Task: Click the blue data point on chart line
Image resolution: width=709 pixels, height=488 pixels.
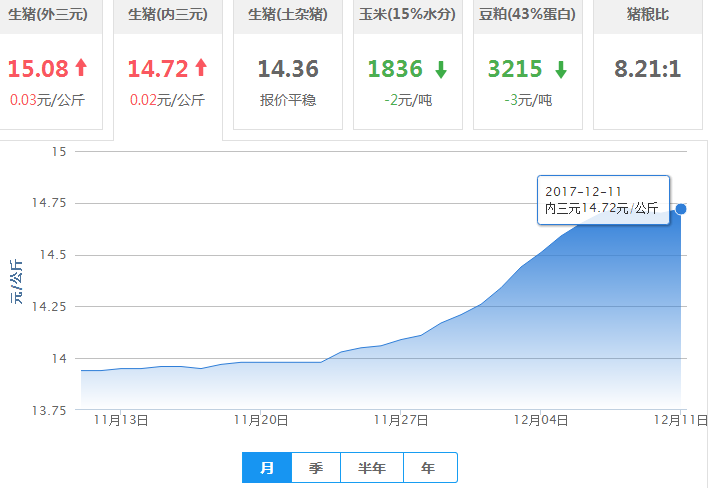Action: click(681, 209)
